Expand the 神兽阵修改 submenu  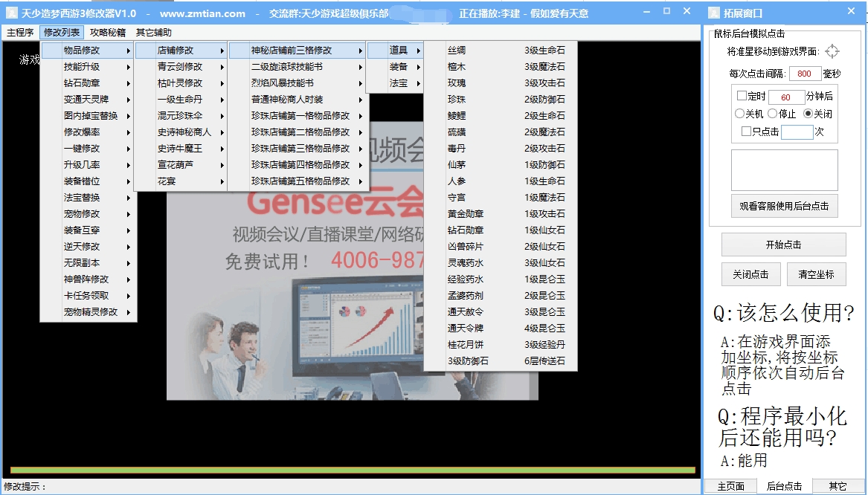89,279
